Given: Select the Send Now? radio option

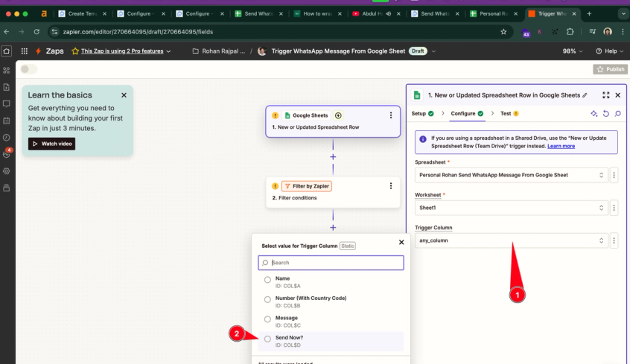Looking at the screenshot, I should 267,339.
